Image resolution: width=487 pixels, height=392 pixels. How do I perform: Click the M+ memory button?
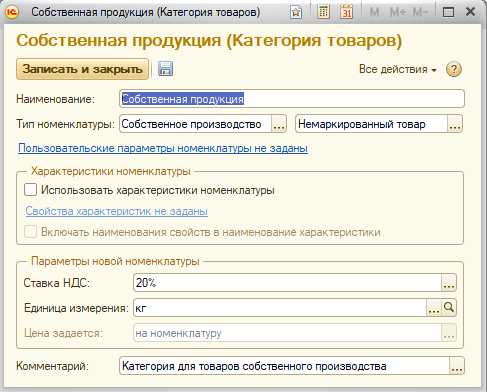pos(398,12)
